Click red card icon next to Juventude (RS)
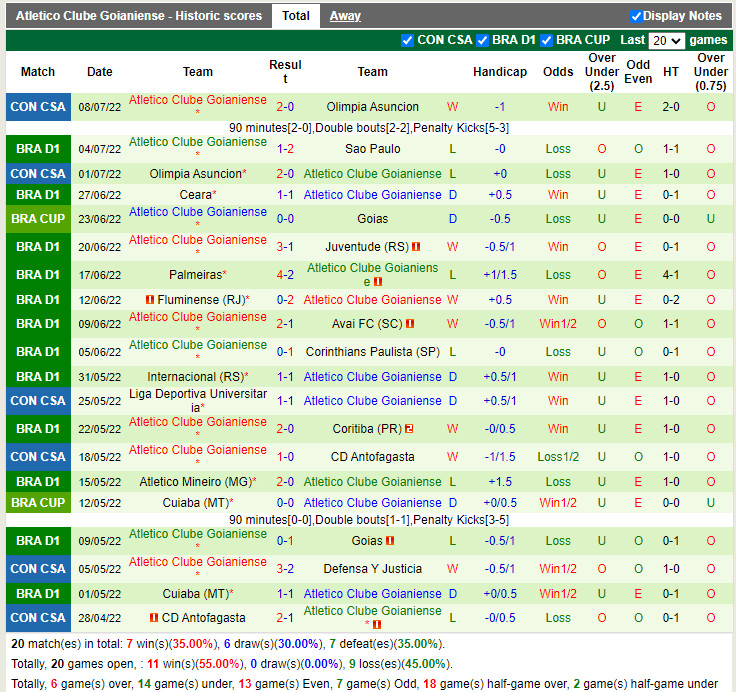 (416, 246)
